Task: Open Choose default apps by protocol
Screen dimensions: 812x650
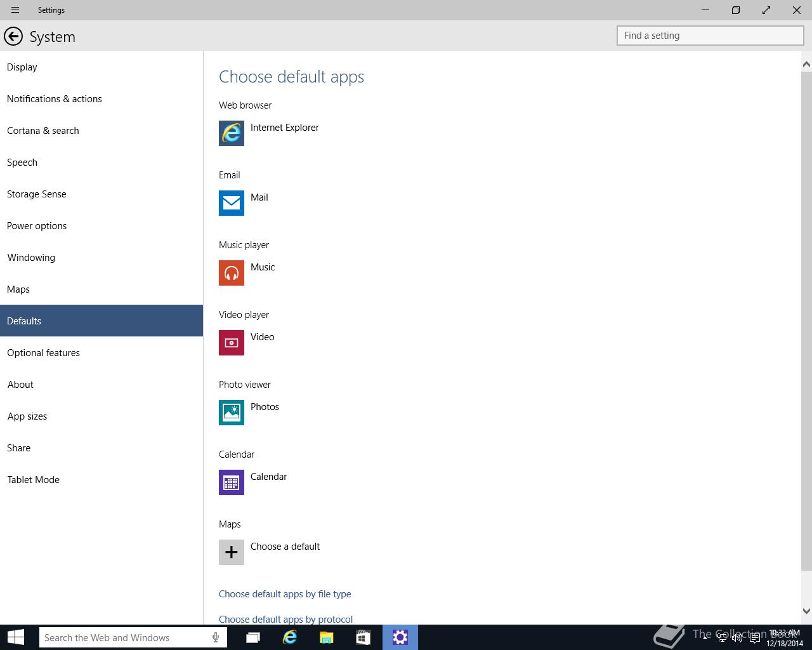Action: (x=285, y=619)
